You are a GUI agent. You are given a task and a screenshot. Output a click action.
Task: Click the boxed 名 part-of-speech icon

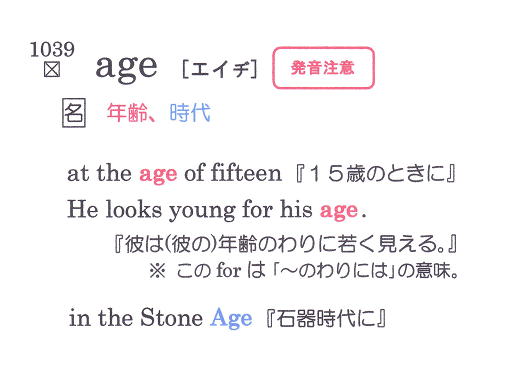point(74,113)
